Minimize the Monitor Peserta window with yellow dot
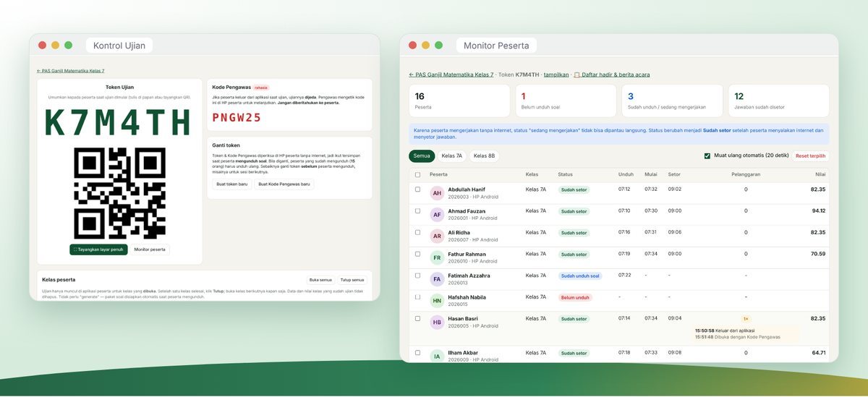This screenshot has height=397, width=868. pos(425,45)
